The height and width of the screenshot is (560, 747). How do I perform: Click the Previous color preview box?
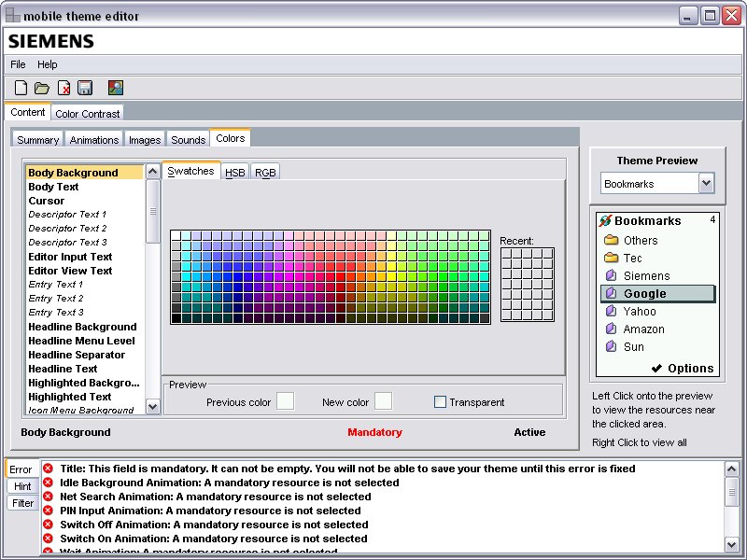(x=285, y=401)
